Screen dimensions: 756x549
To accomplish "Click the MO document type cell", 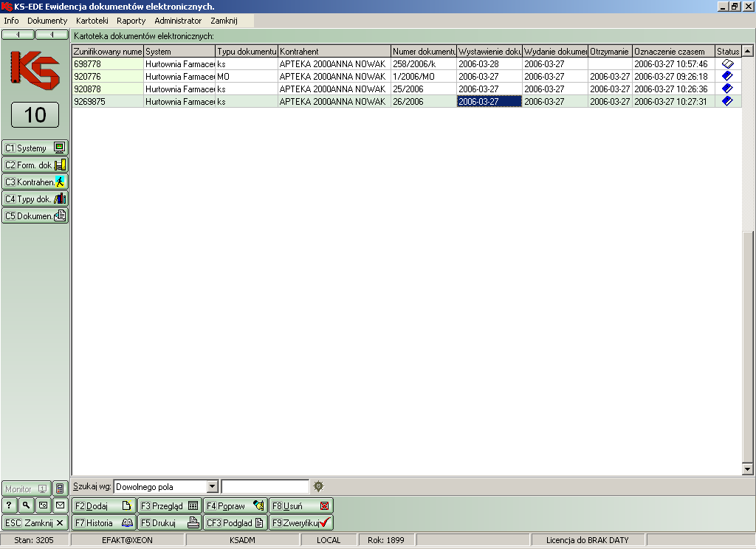I will click(x=247, y=76).
